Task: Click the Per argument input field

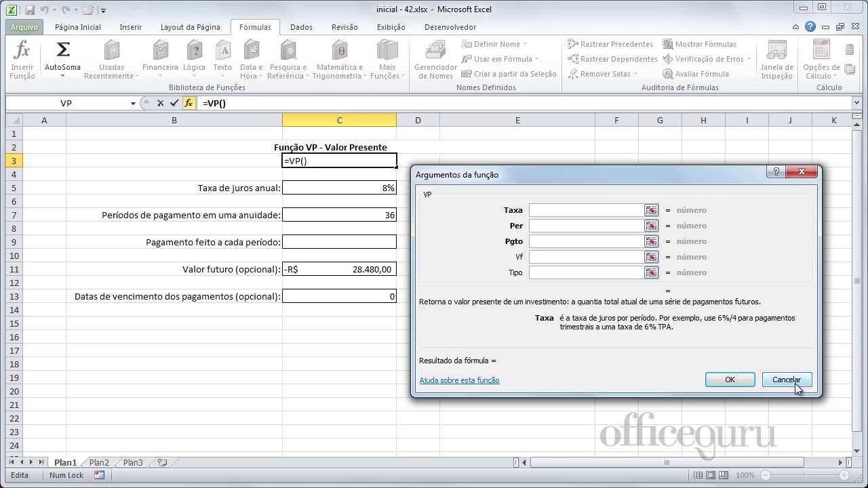Action: [x=586, y=226]
